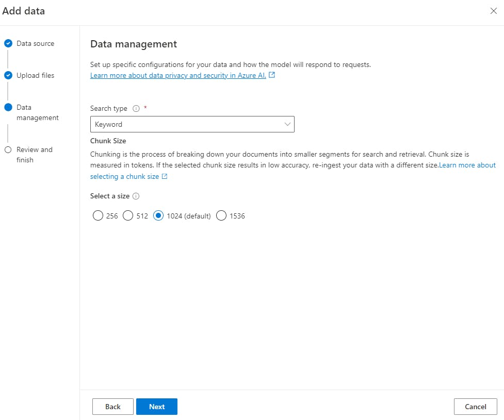The height and width of the screenshot is (420, 504).
Task: Click the Review and finish step circle
Action: [8, 150]
